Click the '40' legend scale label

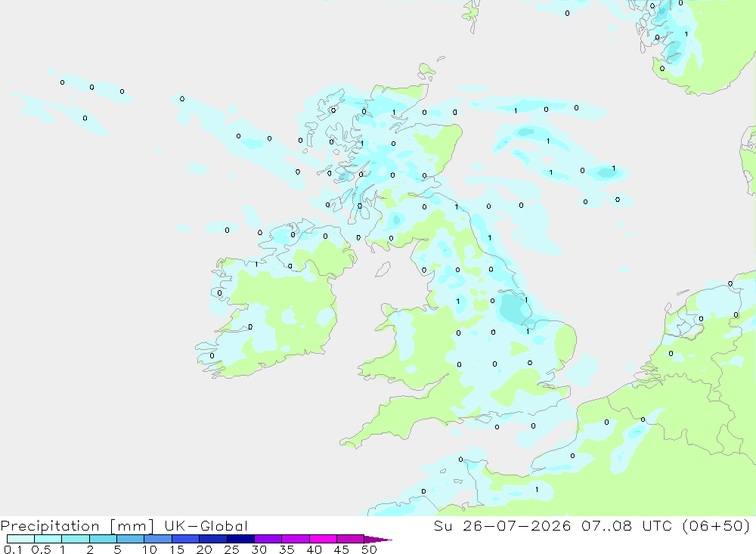pyautogui.click(x=314, y=549)
